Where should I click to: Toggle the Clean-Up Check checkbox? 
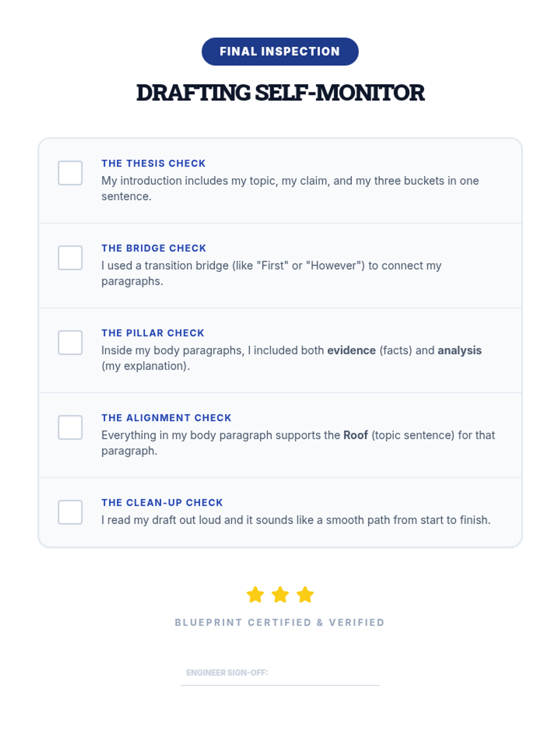[70, 512]
